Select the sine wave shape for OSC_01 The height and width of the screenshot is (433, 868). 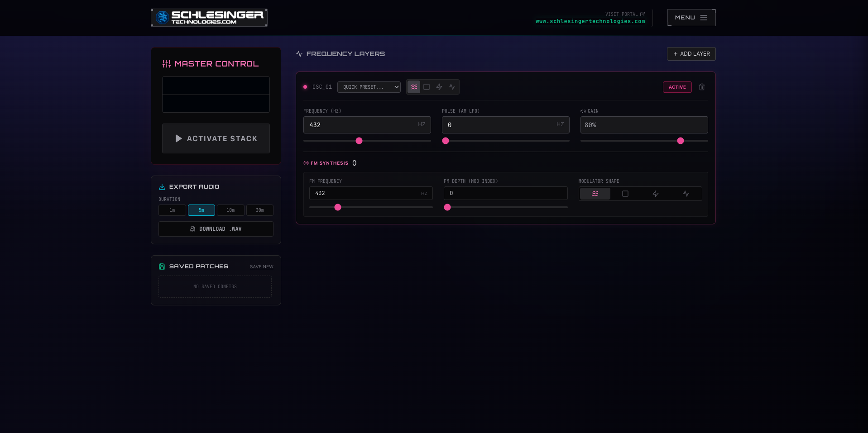point(413,87)
